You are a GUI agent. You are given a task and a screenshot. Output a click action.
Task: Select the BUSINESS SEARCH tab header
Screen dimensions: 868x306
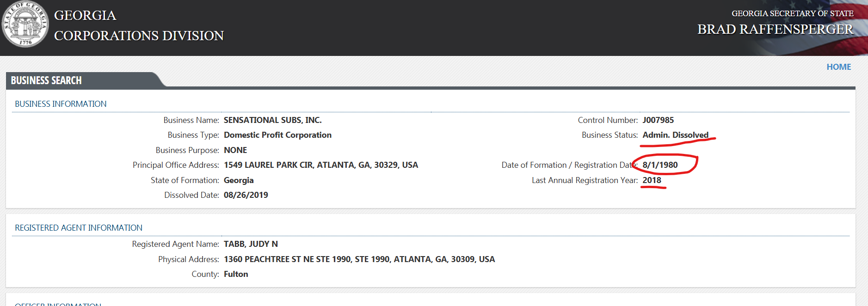pos(46,80)
